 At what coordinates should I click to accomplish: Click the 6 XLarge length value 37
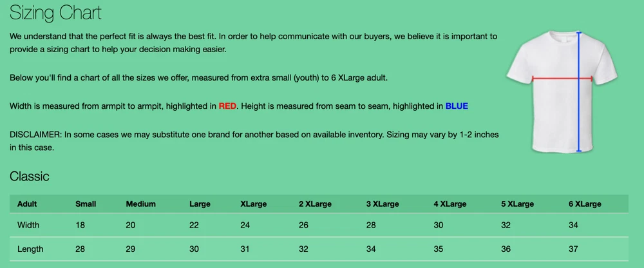point(573,249)
